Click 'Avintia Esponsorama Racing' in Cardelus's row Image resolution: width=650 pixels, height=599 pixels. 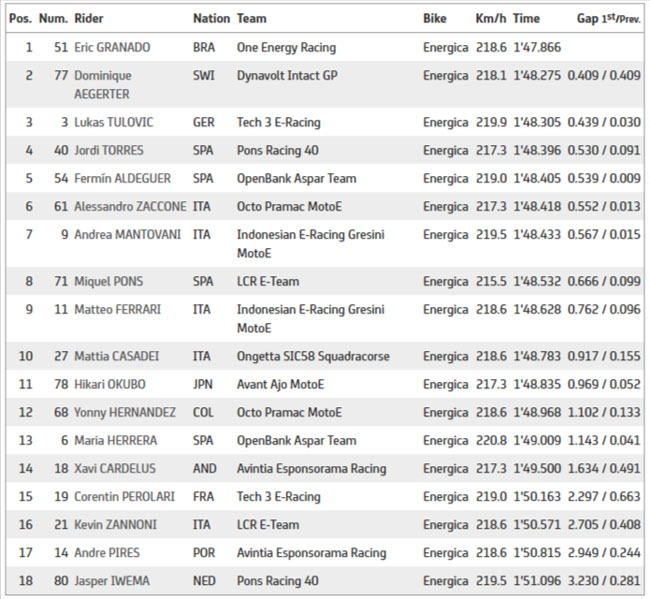(311, 468)
